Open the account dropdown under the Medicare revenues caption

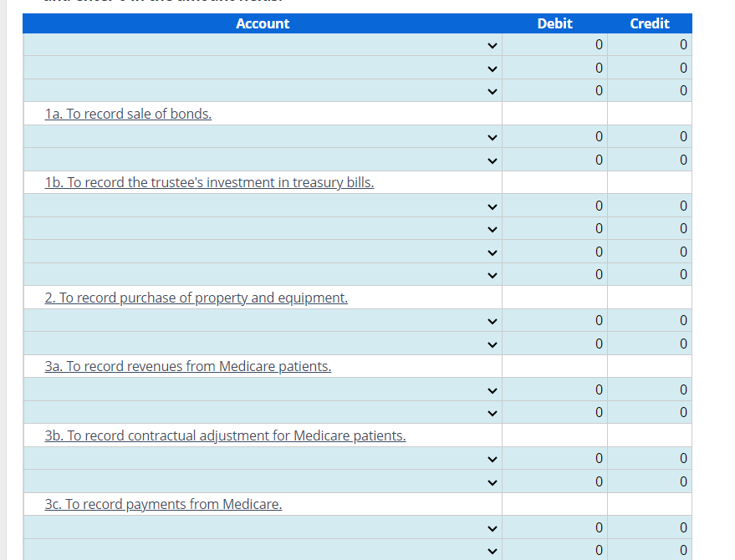493,389
